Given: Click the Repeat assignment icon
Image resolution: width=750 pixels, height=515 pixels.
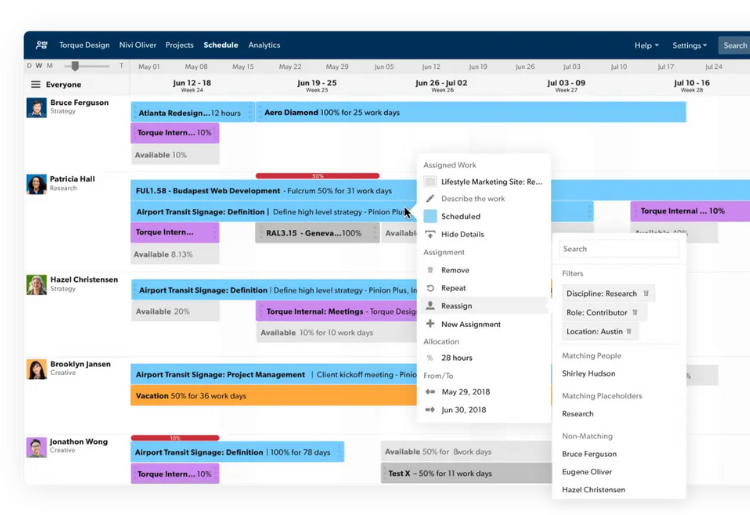Looking at the screenshot, I should tap(430, 288).
